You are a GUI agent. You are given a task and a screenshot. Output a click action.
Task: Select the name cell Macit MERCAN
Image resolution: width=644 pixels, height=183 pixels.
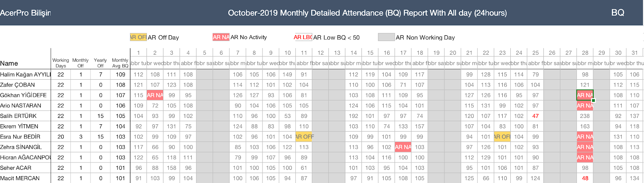pyautogui.click(x=20, y=178)
